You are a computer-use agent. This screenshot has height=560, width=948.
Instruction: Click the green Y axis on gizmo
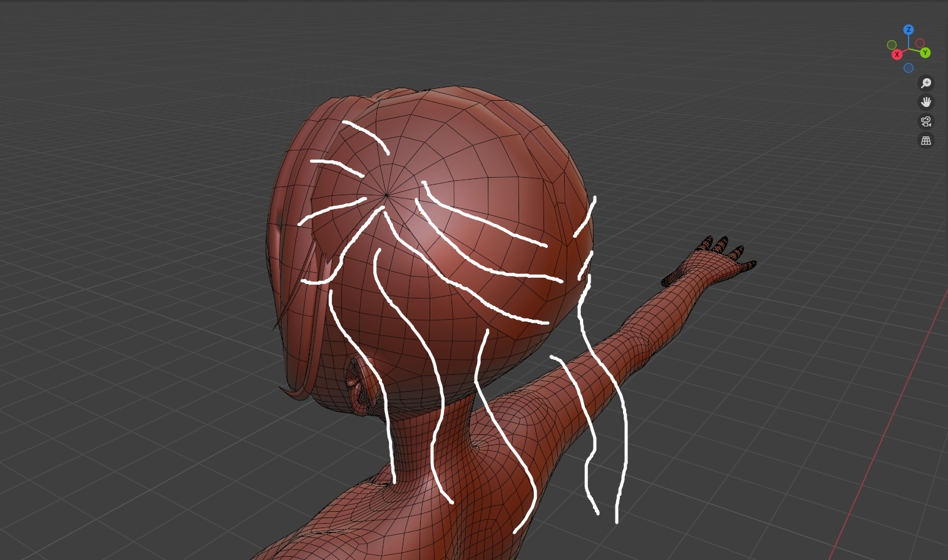click(925, 53)
